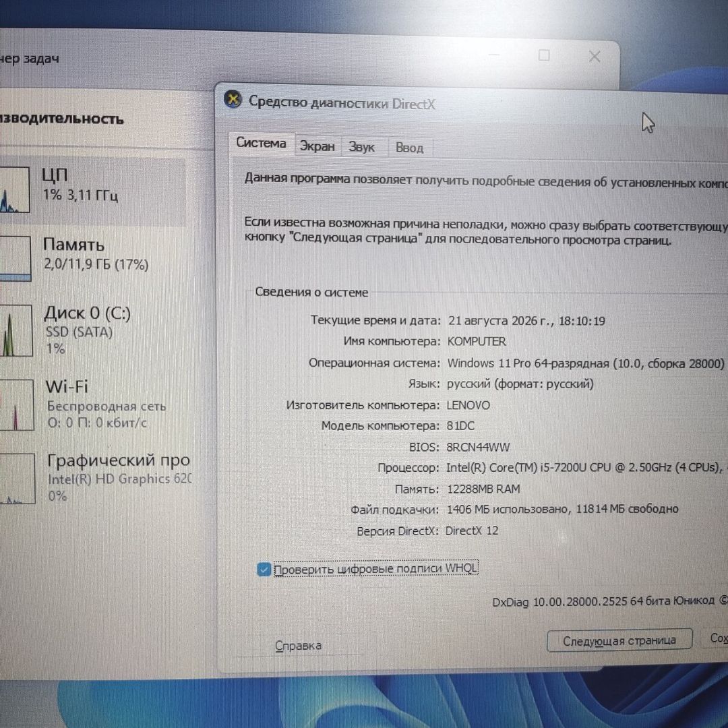Click the computer model value 81DC
Viewport: 728px width, 728px height.
pos(460,426)
